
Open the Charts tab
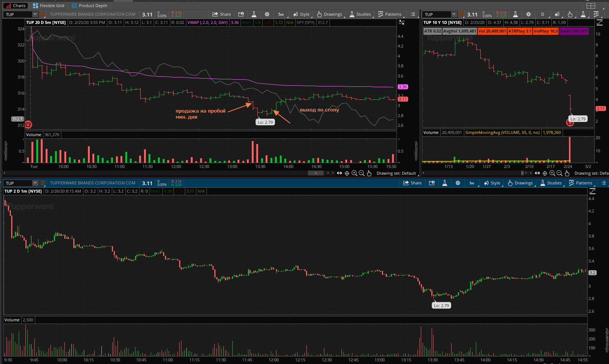coord(15,6)
